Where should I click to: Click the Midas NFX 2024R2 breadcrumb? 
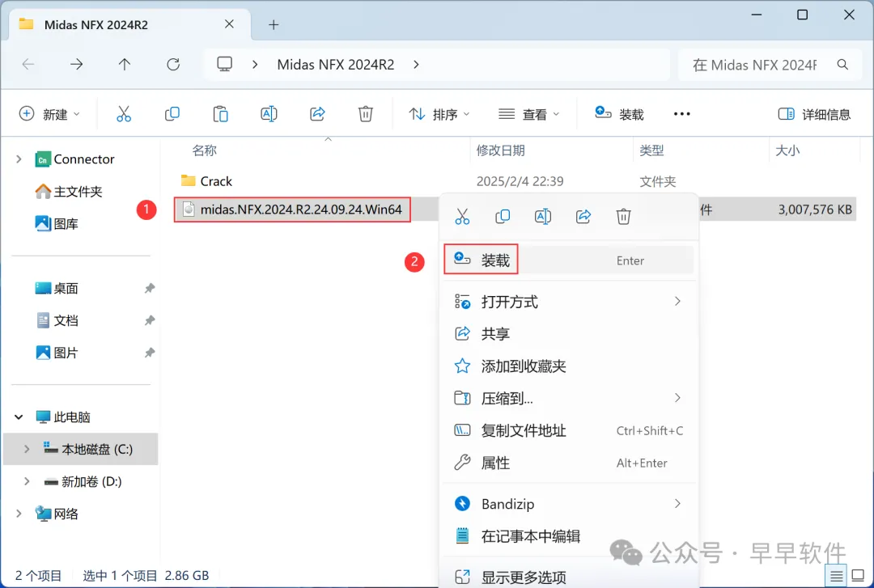coord(336,65)
